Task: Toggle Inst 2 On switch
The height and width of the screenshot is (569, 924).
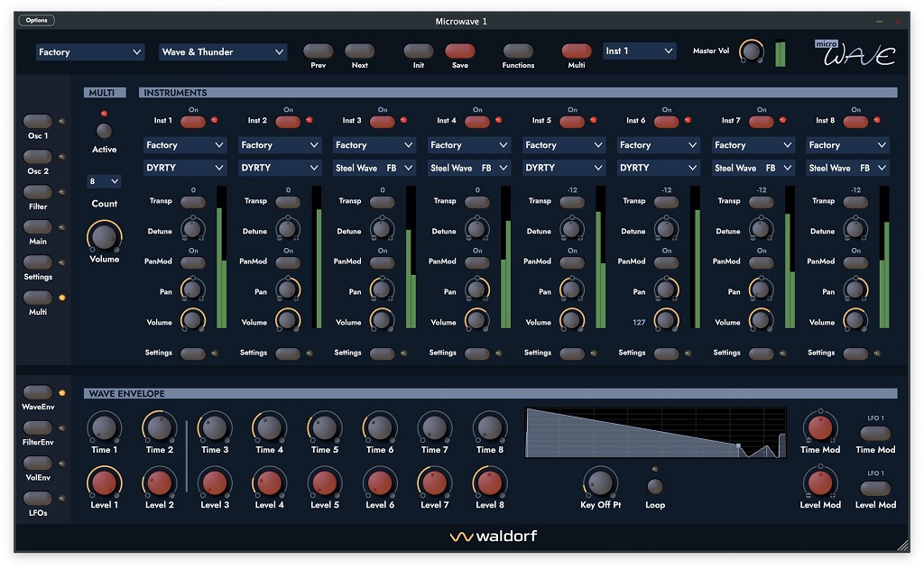Action: (x=288, y=122)
